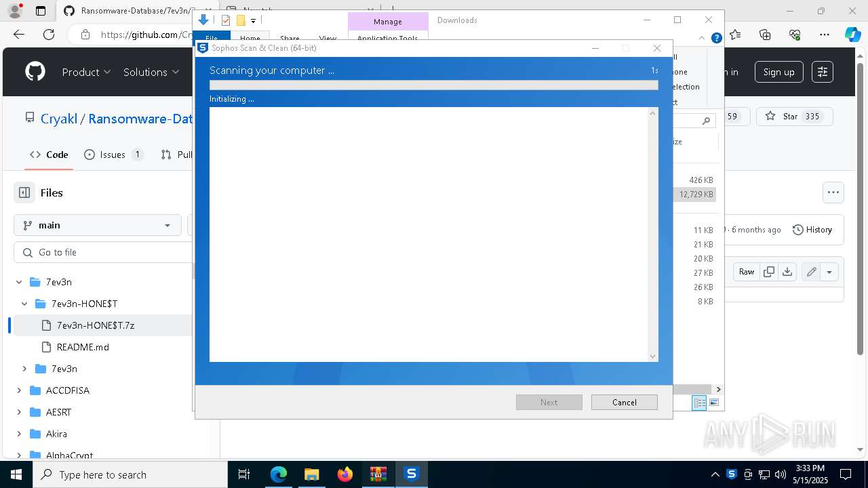Star the Ransomware-Database repository
The width and height of the screenshot is (868, 488).
[794, 117]
